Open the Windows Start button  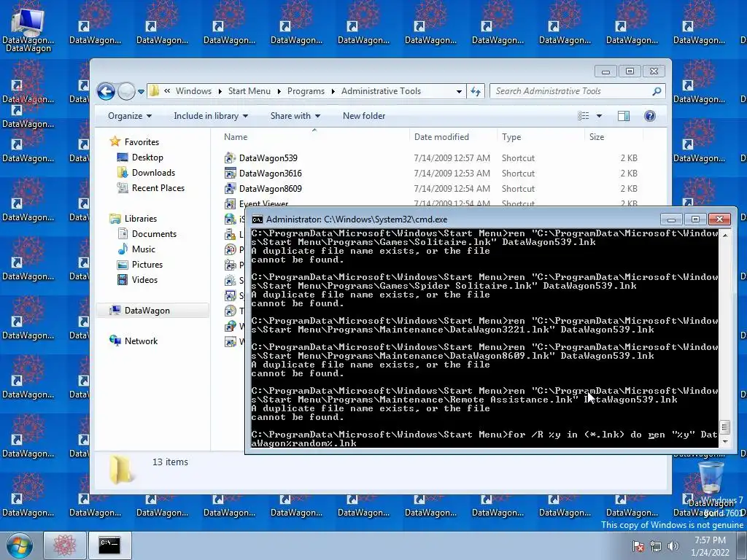click(x=19, y=545)
